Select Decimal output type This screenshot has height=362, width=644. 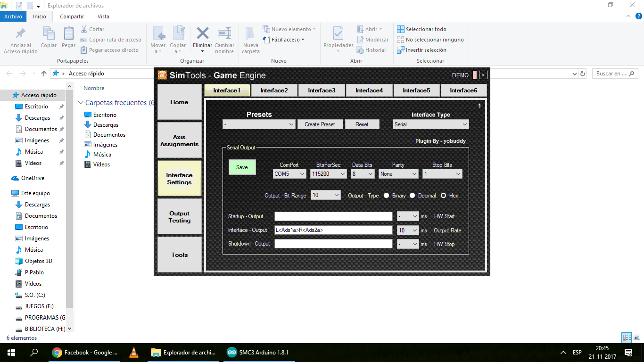pyautogui.click(x=412, y=195)
